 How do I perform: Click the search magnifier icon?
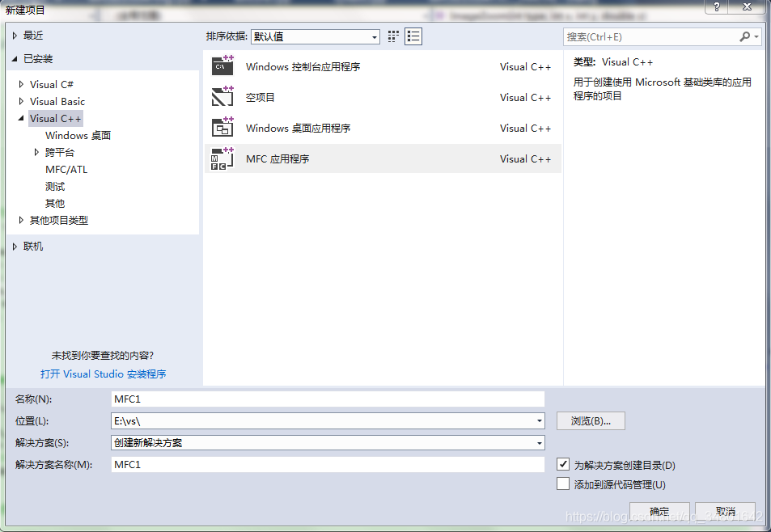point(744,37)
